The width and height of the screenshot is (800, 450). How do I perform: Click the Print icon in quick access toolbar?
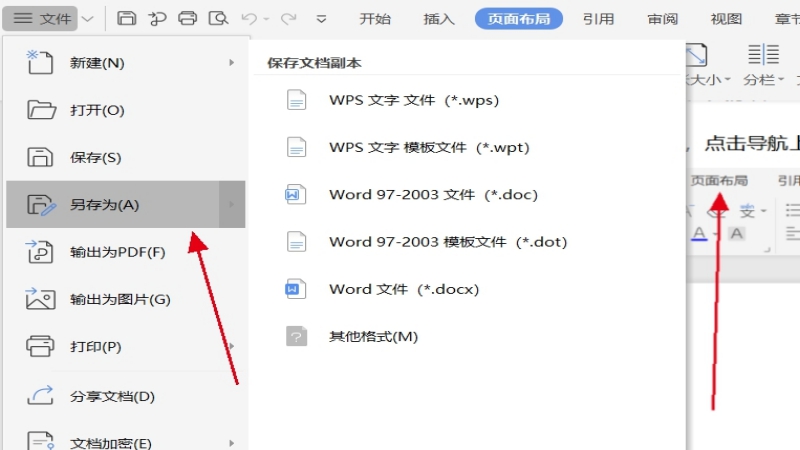[187, 18]
